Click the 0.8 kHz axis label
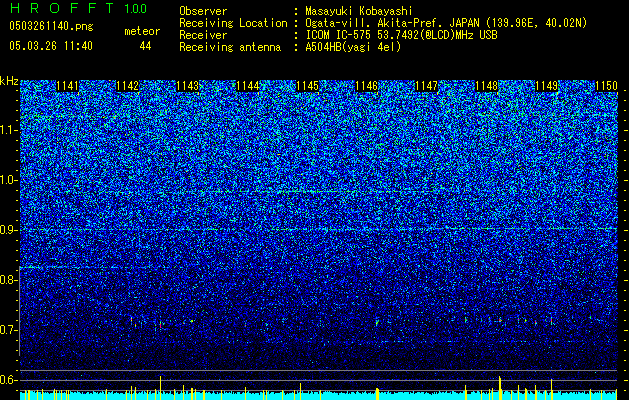This screenshot has width=629, height=400. [8, 280]
